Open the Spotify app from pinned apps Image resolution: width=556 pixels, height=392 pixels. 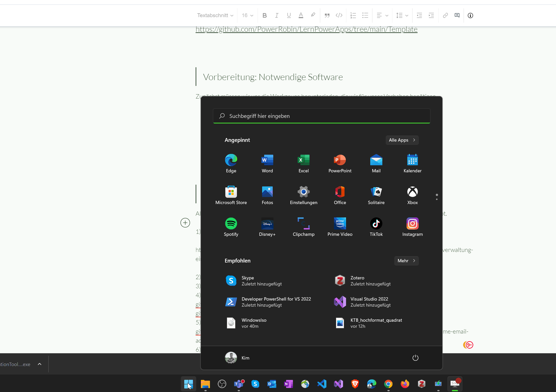pyautogui.click(x=231, y=227)
